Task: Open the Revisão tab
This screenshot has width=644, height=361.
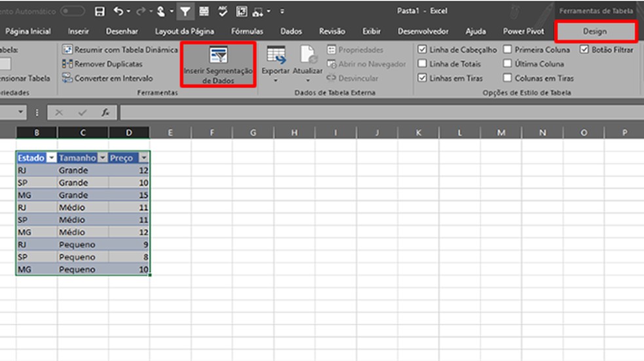Action: coord(332,31)
